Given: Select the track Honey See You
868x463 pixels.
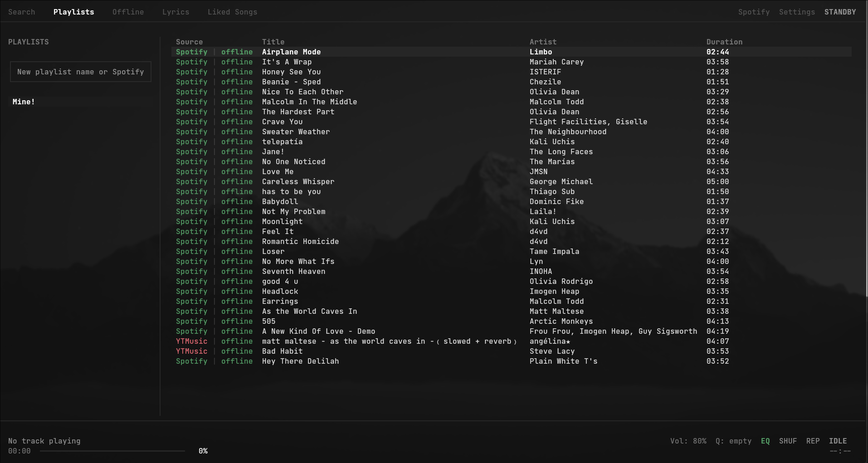Looking at the screenshot, I should click(x=512, y=72).
